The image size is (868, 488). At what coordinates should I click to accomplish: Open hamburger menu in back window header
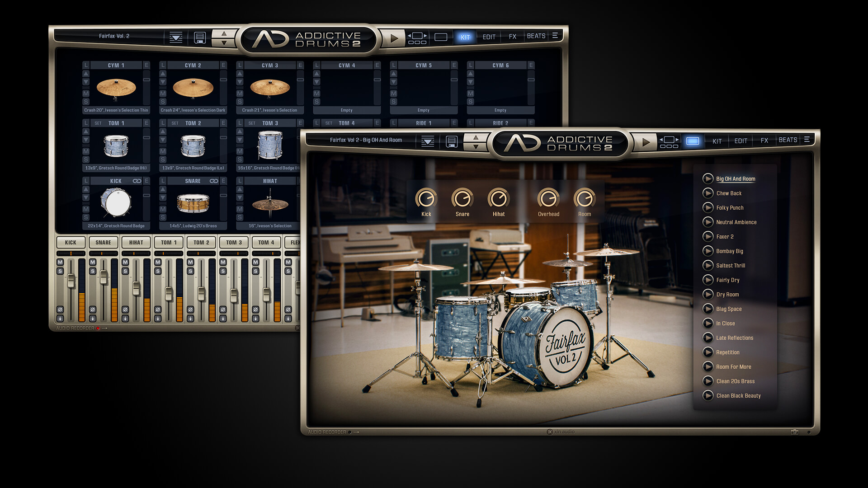[x=555, y=36]
